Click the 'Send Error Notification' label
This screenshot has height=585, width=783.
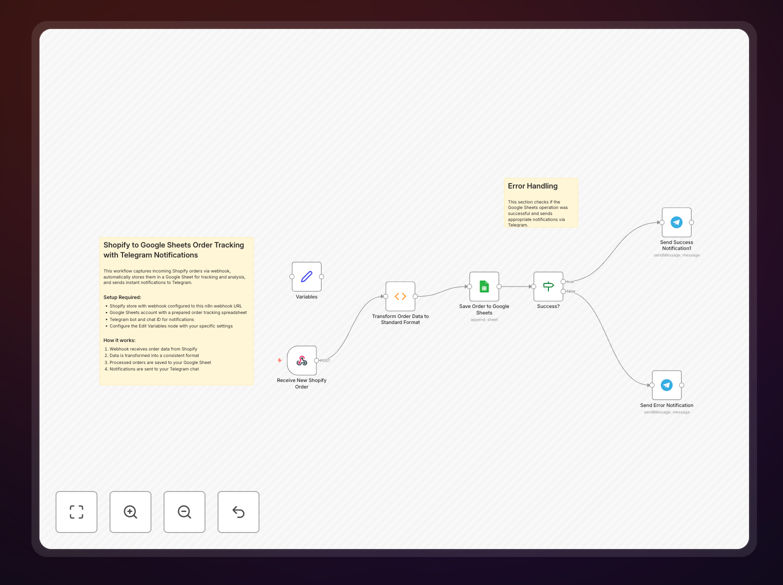click(667, 405)
